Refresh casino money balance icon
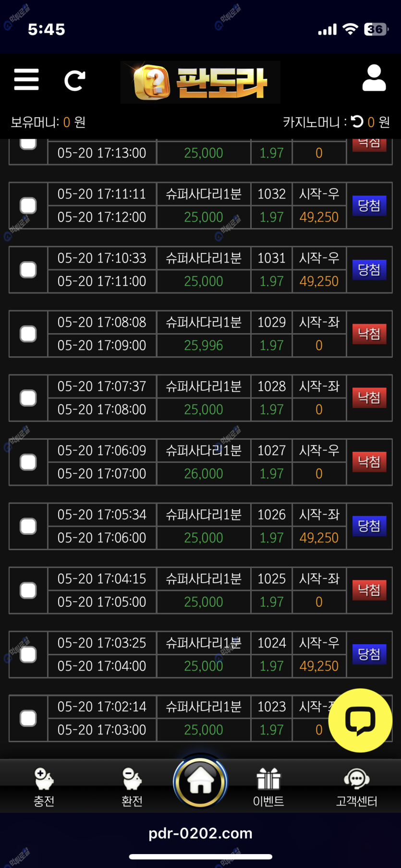The height and width of the screenshot is (868, 401). click(x=357, y=121)
